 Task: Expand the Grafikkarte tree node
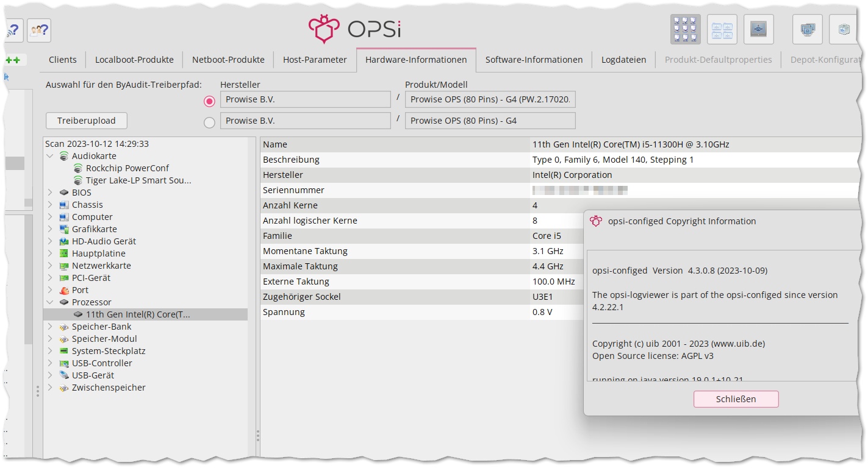(x=50, y=229)
